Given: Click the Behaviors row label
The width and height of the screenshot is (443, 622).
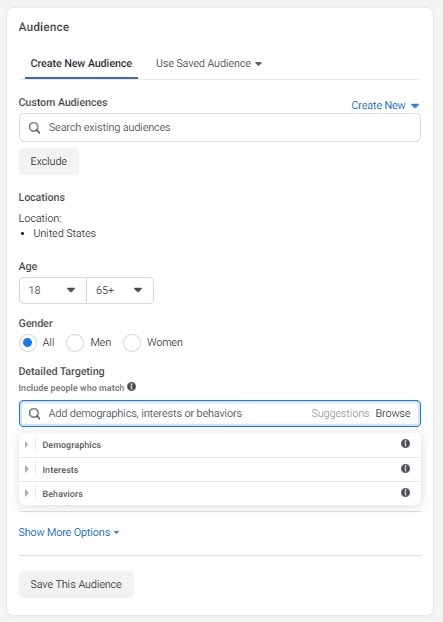Looking at the screenshot, I should pos(63,494).
